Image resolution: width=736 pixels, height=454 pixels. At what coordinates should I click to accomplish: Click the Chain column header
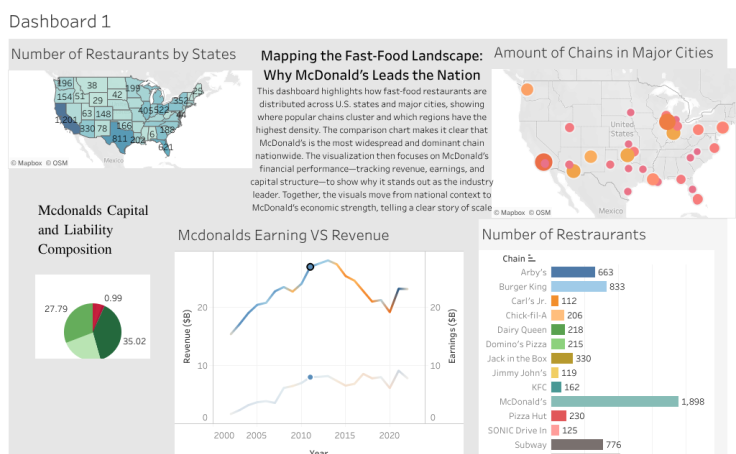[x=514, y=259]
